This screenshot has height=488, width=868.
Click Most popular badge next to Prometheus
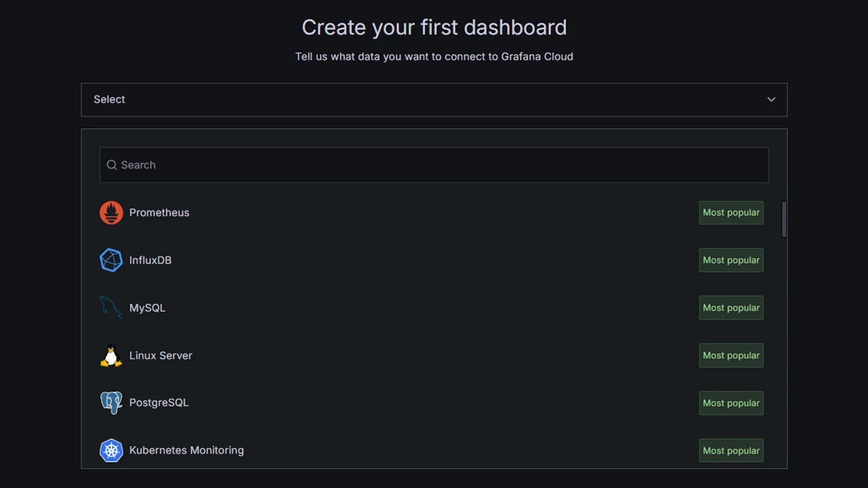coord(731,213)
